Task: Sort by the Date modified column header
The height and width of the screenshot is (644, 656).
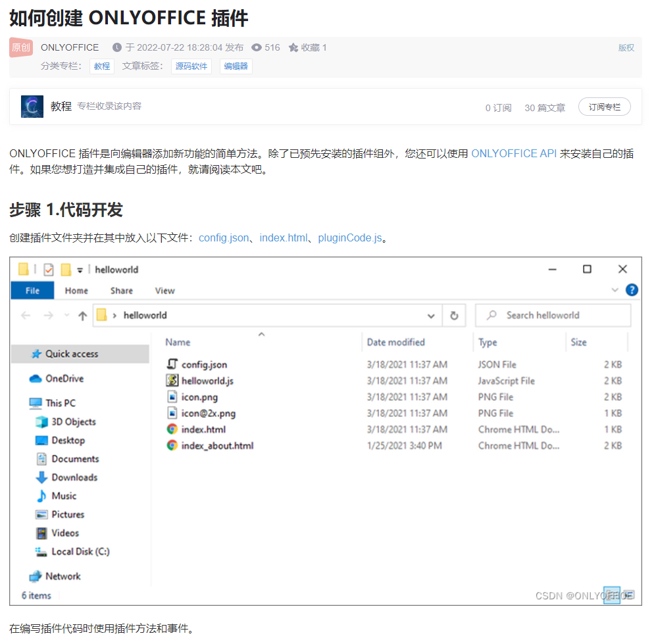Action: pos(396,343)
